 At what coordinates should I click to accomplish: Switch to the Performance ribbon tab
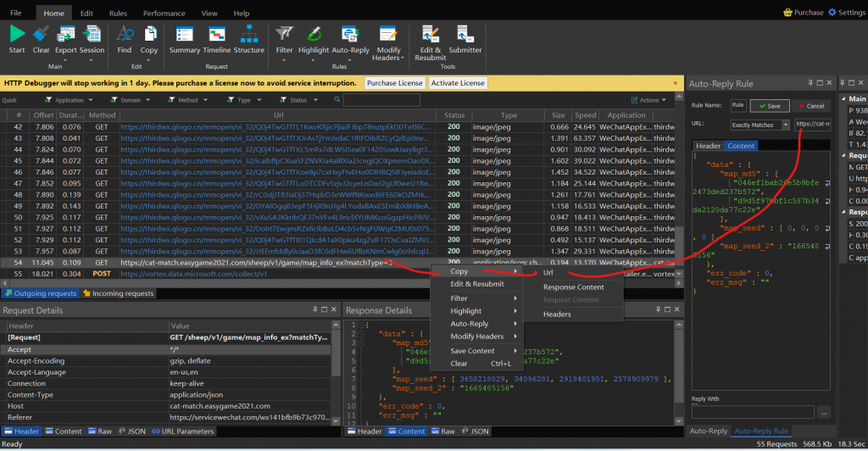point(164,14)
